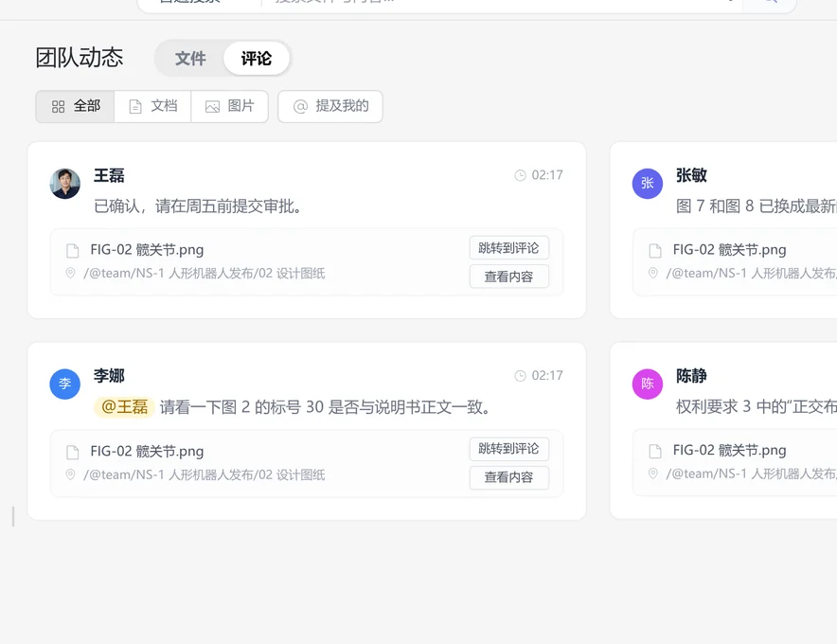837x644 pixels.
Task: Open FIG-02 髋关节.png in 陈静's card
Action: (729, 450)
